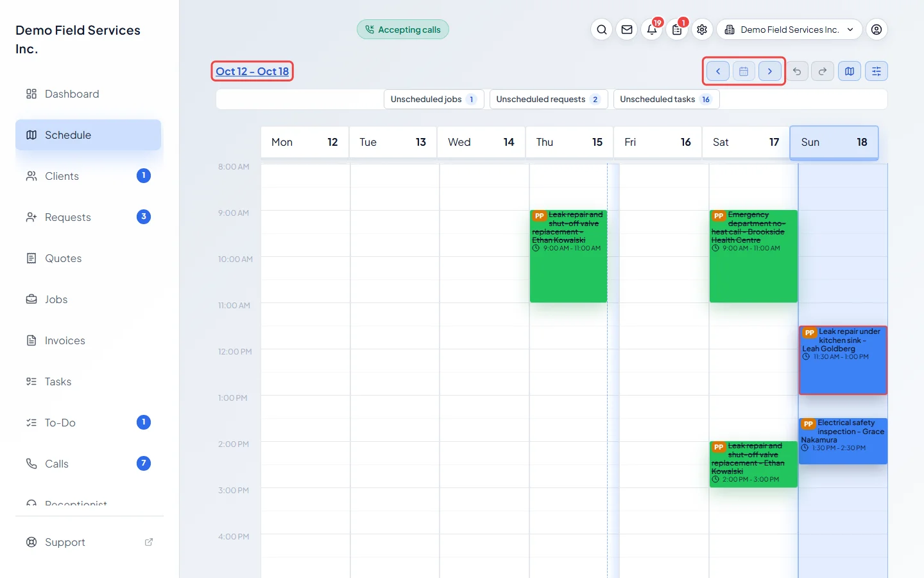Open To-Do in the sidebar
Viewport: 924px width, 578px height.
pos(89,423)
